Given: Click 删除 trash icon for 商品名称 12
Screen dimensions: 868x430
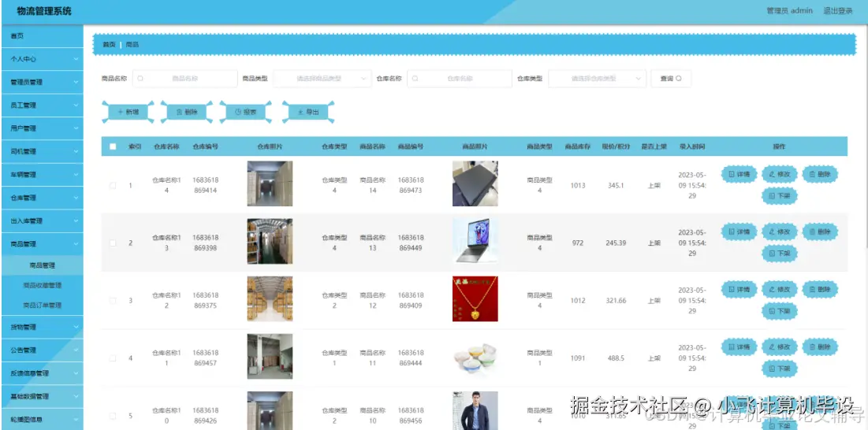Looking at the screenshot, I should click(x=812, y=289).
